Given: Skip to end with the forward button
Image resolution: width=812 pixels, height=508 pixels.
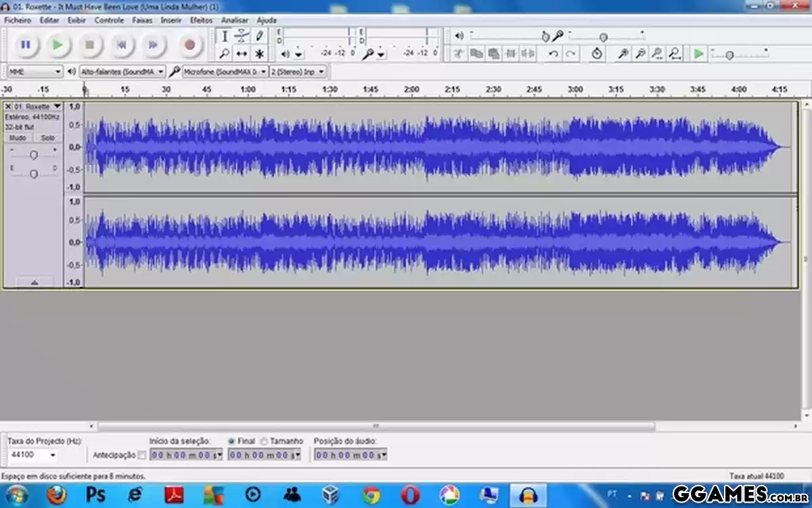Looking at the screenshot, I should [153, 45].
